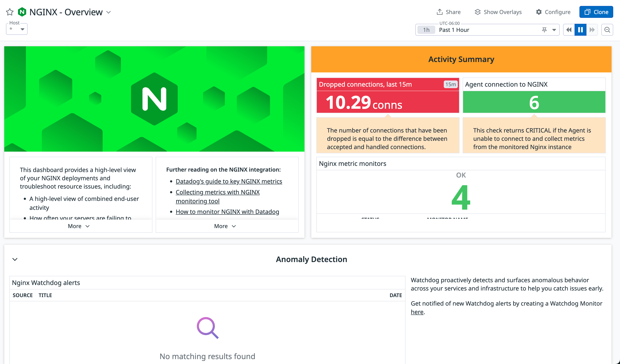
Task: Click the UTC-06:00 timezone label
Action: 449,23
